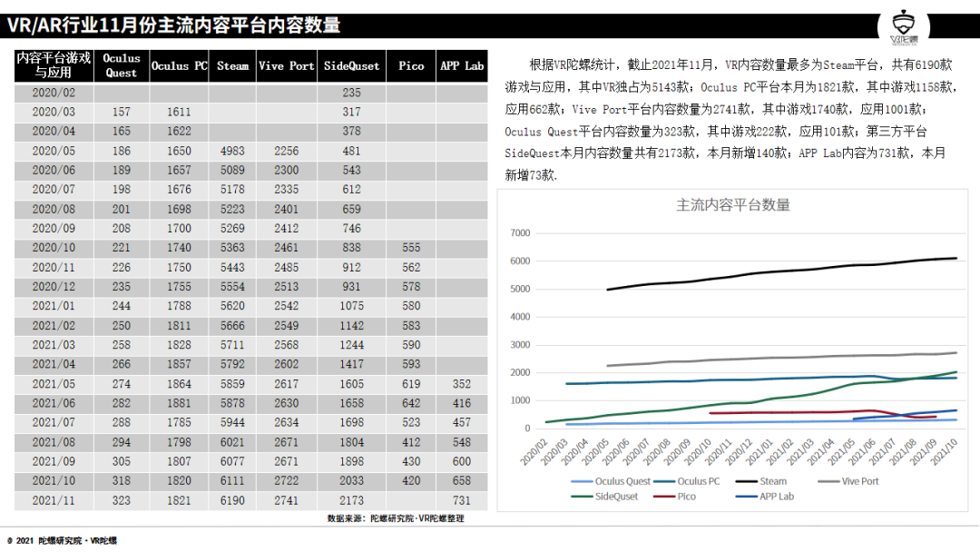Click the 2021/01 row date cell

point(54,306)
